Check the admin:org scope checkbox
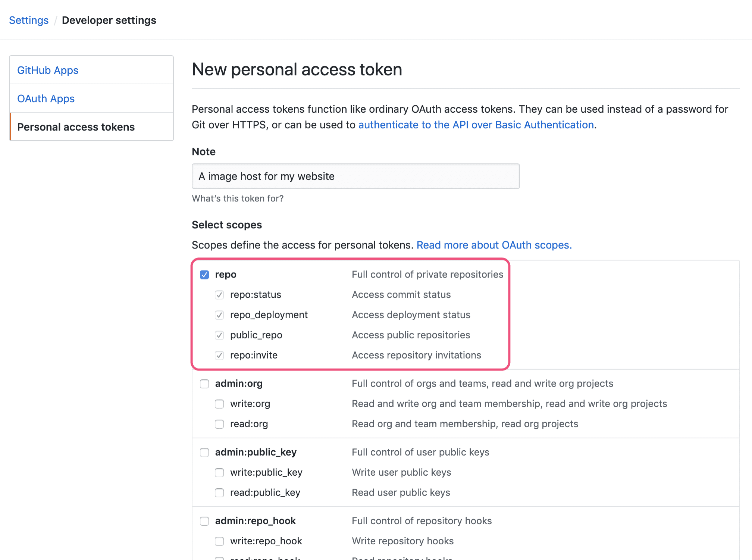 coord(204,383)
